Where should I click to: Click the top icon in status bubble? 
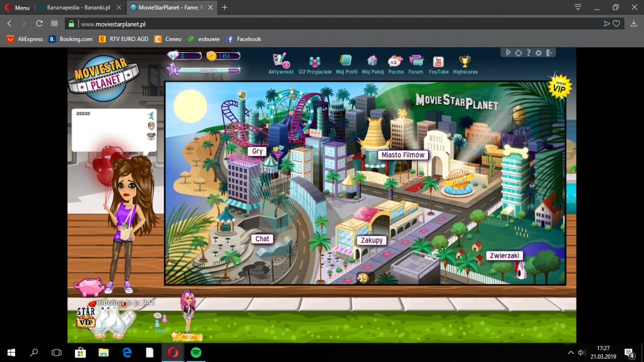(x=151, y=116)
